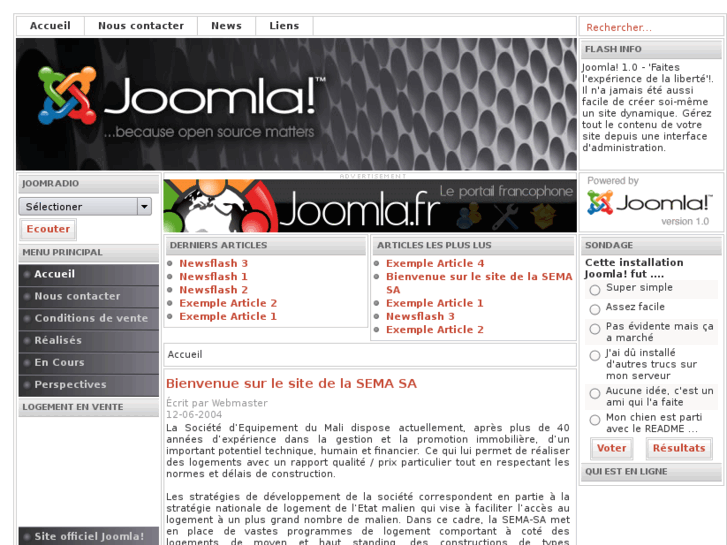Click the article date 12-06-2004
The height and width of the screenshot is (545, 727).
(194, 415)
